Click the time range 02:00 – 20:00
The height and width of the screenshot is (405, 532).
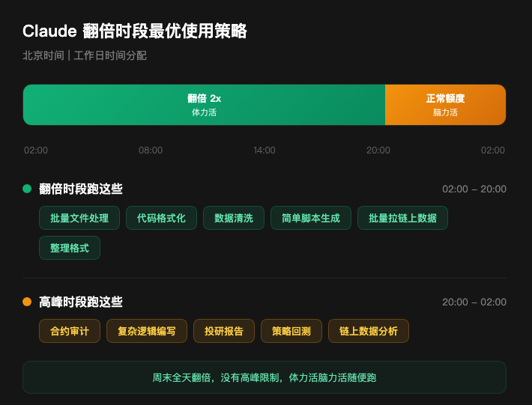(474, 189)
